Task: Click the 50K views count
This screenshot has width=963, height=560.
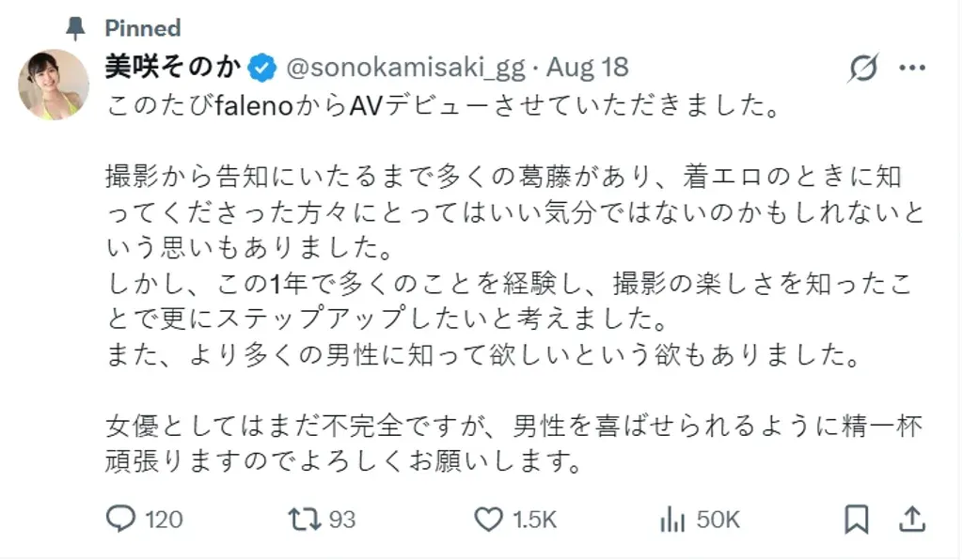Action: pyautogui.click(x=718, y=519)
